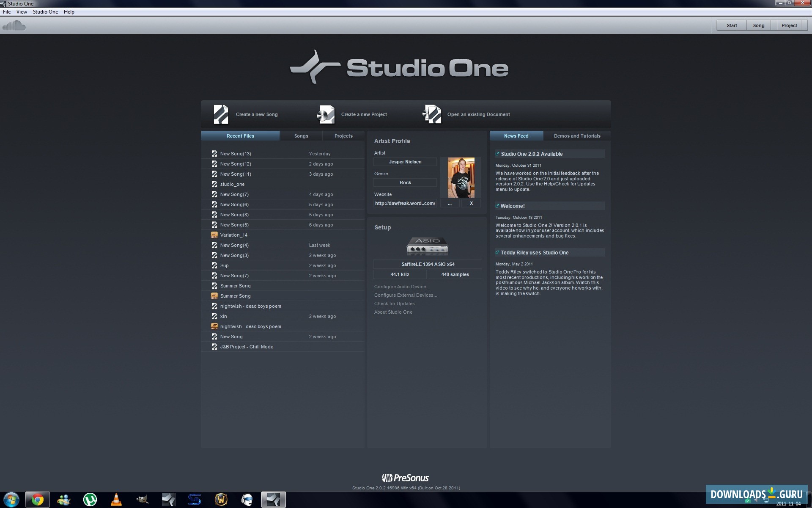812x508 pixels.
Task: Click the Song page button at top right
Action: 758,25
